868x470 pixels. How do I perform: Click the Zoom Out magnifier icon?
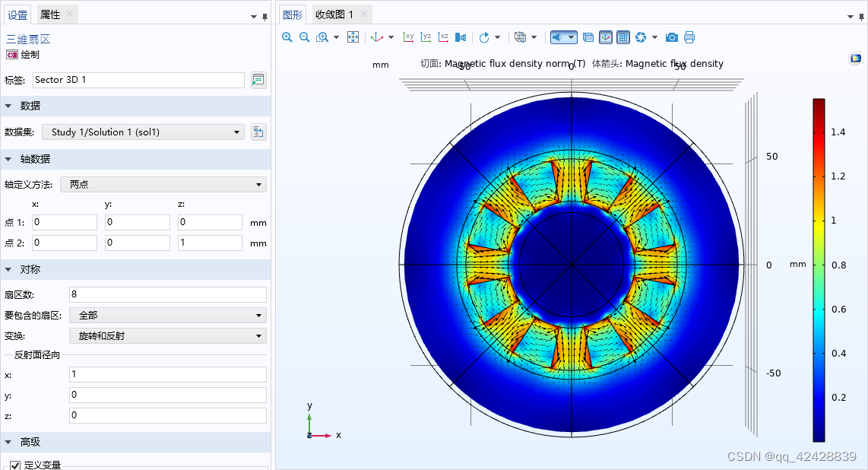coord(304,37)
